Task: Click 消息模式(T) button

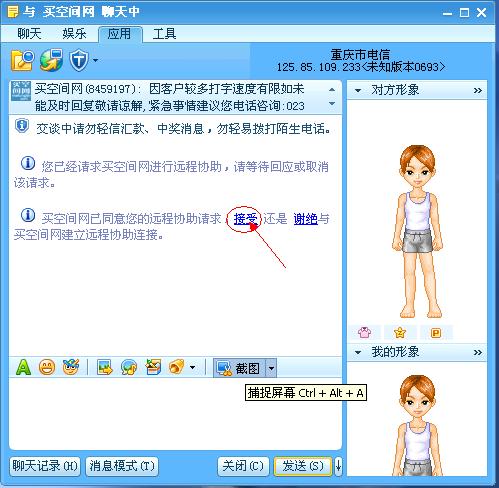Action: click(x=122, y=466)
